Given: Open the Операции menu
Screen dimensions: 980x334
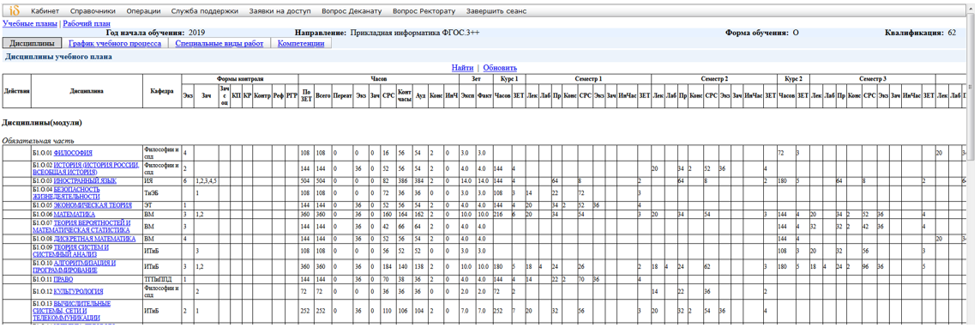Looking at the screenshot, I should coord(143,11).
